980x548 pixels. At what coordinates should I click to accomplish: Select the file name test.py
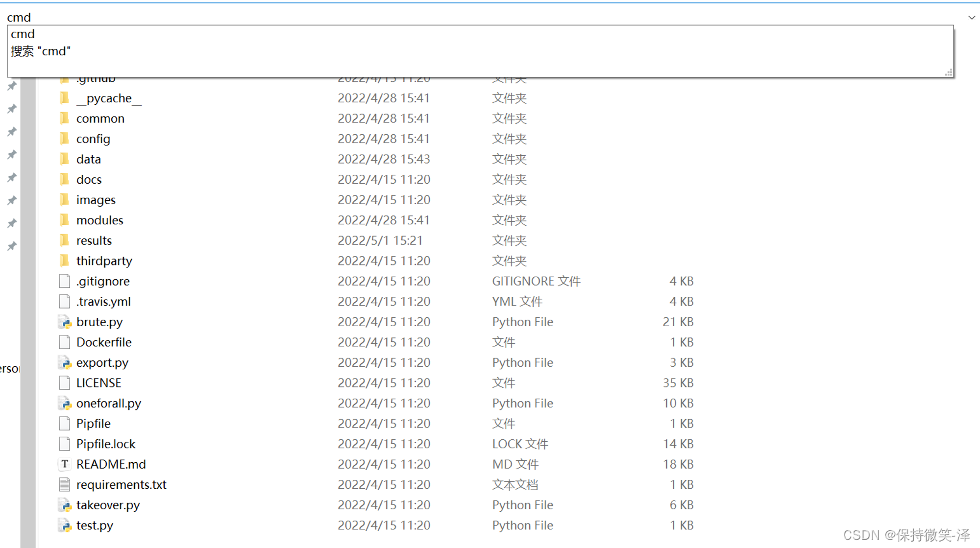pyautogui.click(x=95, y=525)
